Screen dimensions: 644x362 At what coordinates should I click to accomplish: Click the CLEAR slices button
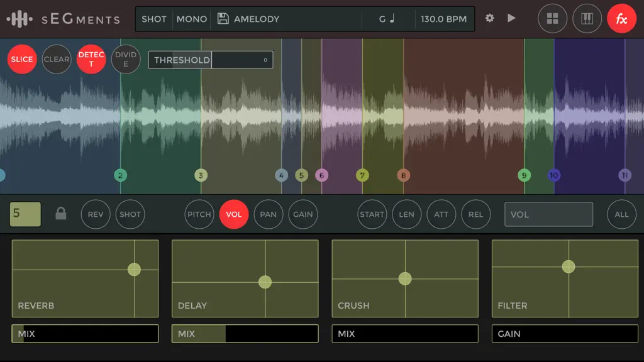(56, 59)
